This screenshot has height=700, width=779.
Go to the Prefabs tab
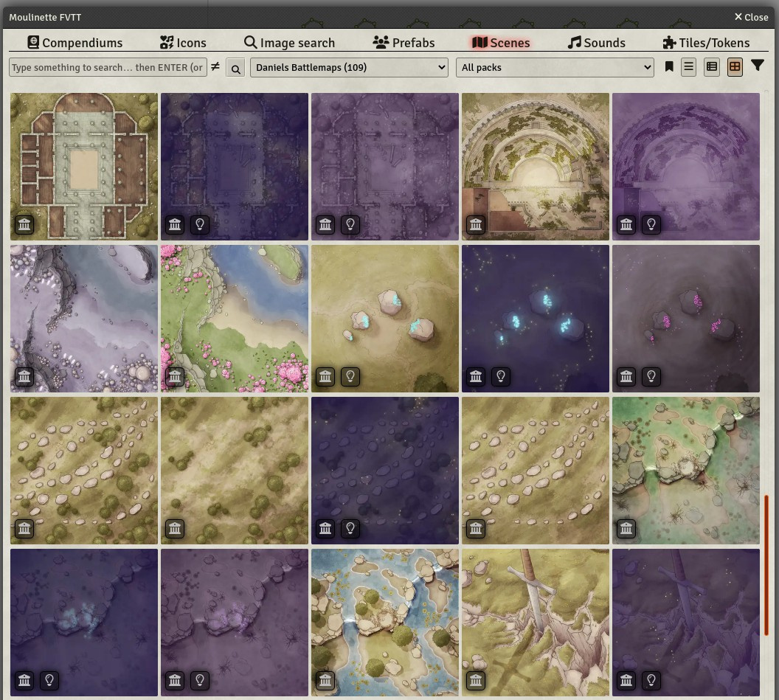click(404, 43)
